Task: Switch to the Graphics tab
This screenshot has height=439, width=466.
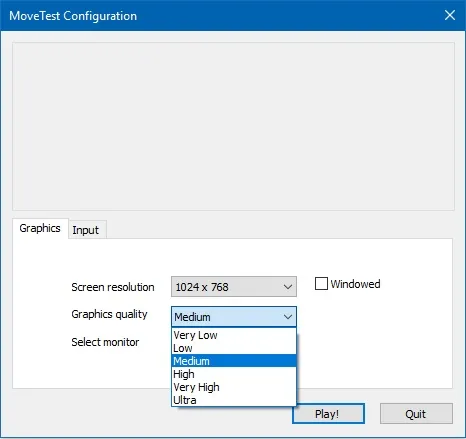Action: (40, 228)
